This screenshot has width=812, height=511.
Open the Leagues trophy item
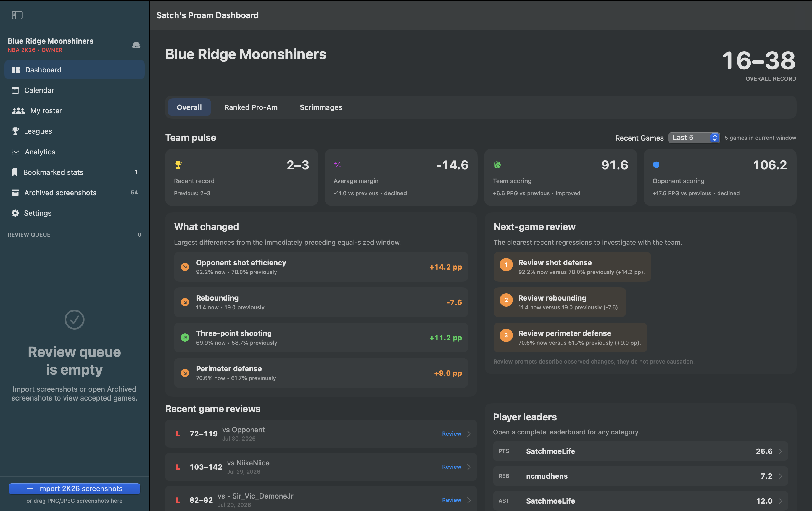(75, 131)
